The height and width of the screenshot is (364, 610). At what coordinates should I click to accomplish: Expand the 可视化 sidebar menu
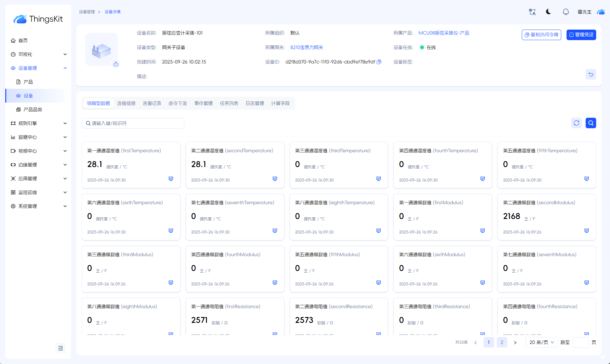pos(39,54)
